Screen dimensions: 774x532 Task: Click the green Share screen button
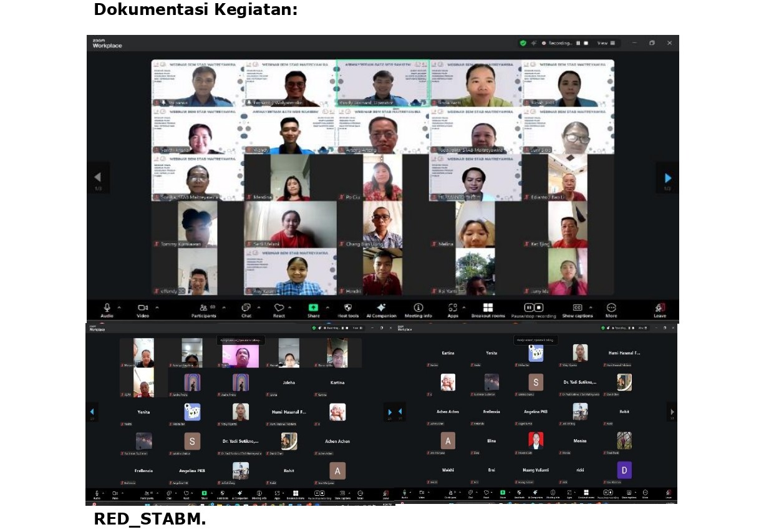click(313, 308)
